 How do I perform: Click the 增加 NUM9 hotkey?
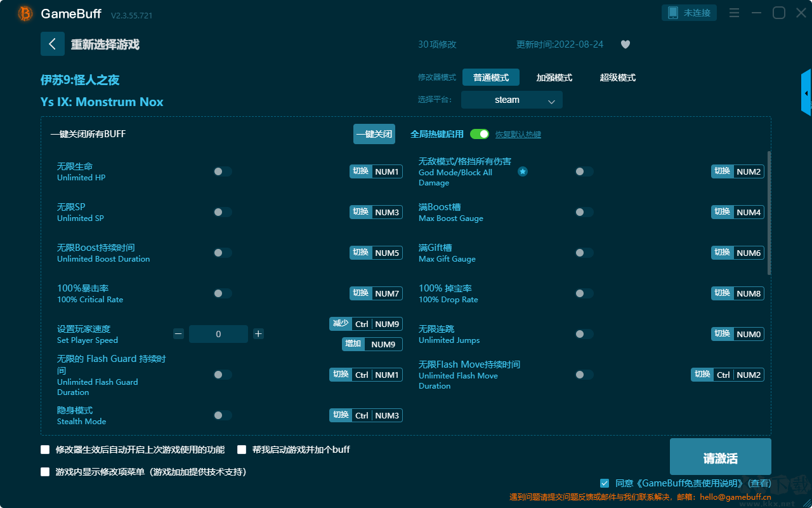[x=372, y=344]
